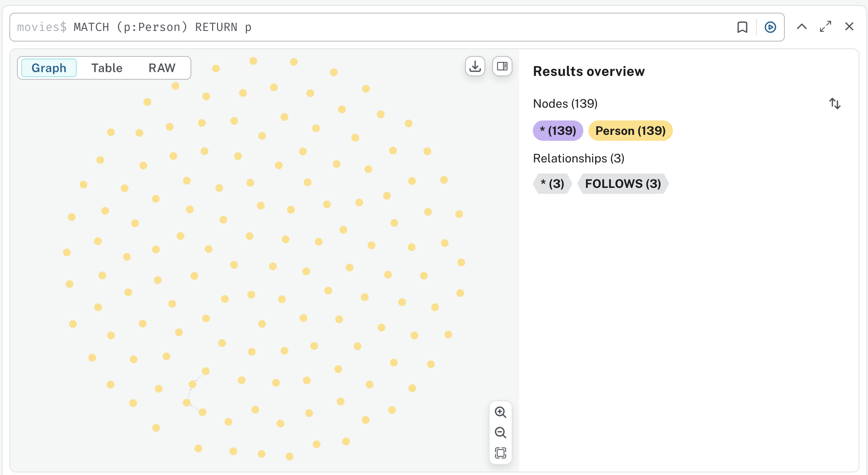868x475 pixels.
Task: Collapse the result frame with chevron
Action: pyautogui.click(x=801, y=26)
